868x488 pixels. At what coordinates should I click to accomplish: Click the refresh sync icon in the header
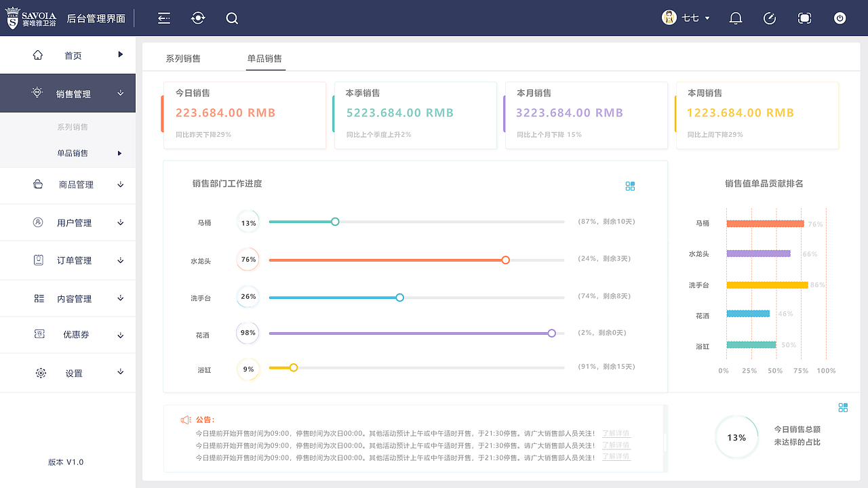tap(198, 18)
